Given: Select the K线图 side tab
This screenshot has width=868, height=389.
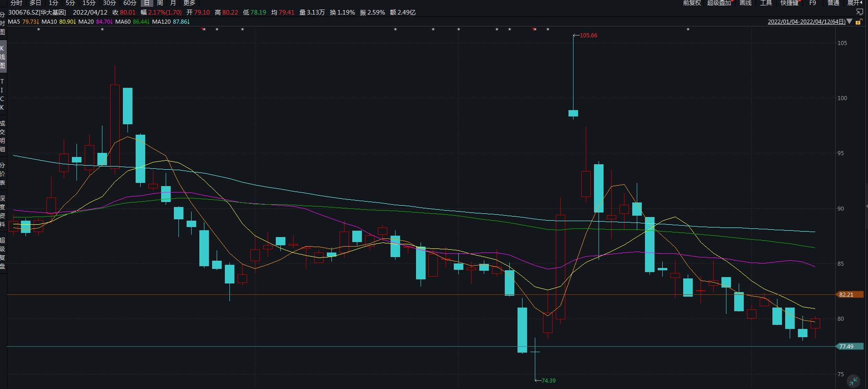Looking at the screenshot, I should tap(2, 57).
